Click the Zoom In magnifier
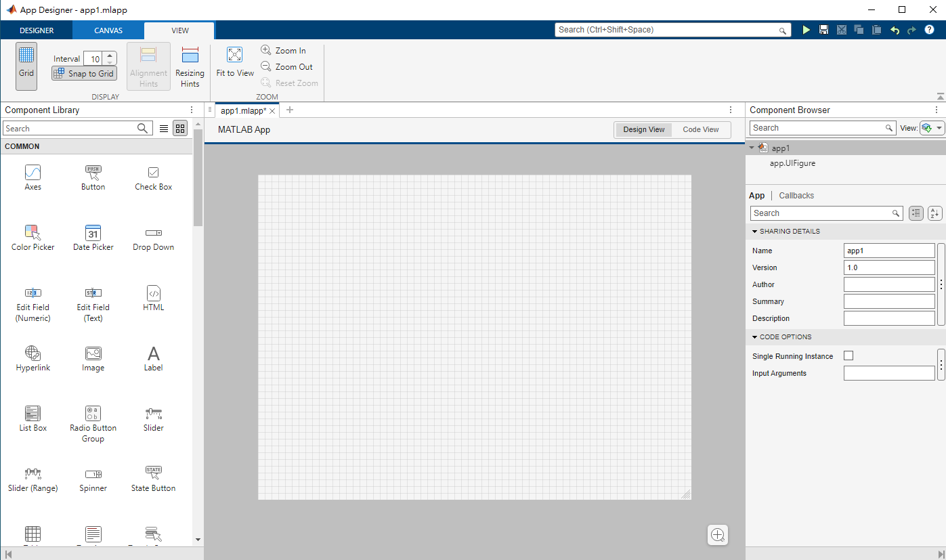 tap(266, 50)
